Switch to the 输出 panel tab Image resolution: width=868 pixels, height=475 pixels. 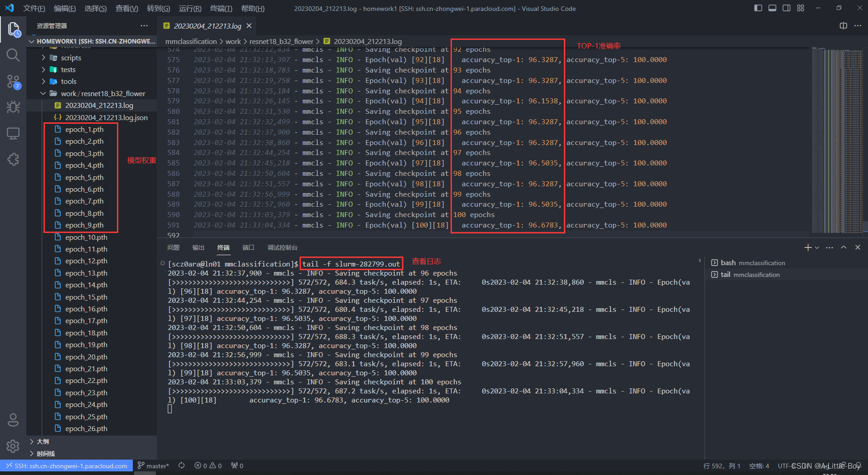click(198, 247)
